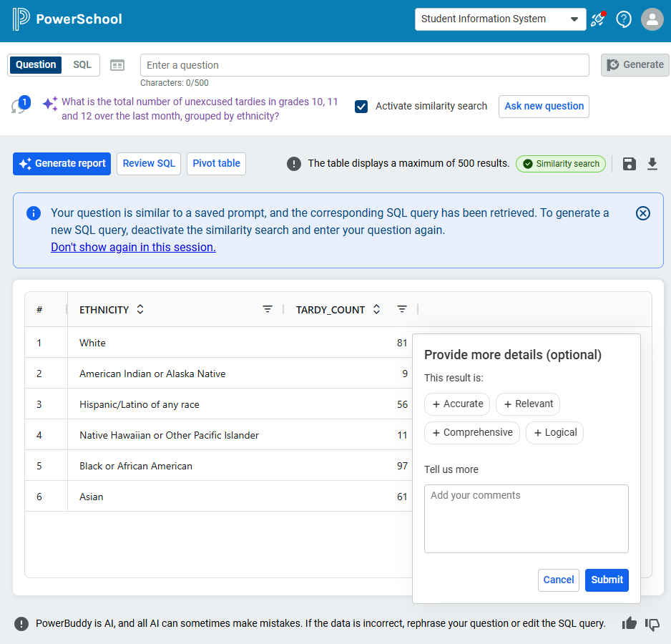Sort by the TARDY_COUNT column arrows
Viewport: 671px width, 644px height.
point(377,310)
